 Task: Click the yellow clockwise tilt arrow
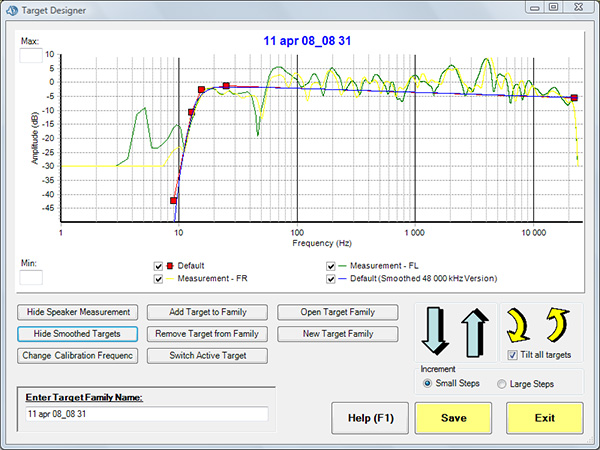520,324
